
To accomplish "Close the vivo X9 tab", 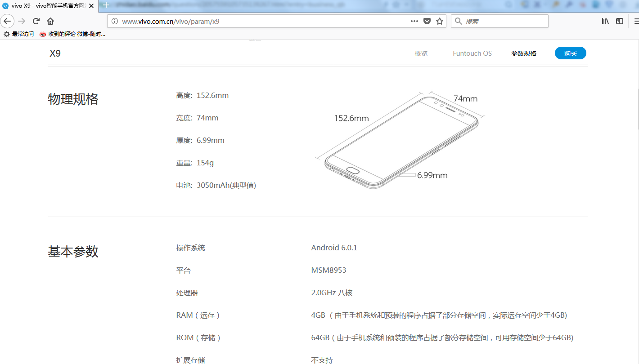I will tap(91, 6).
